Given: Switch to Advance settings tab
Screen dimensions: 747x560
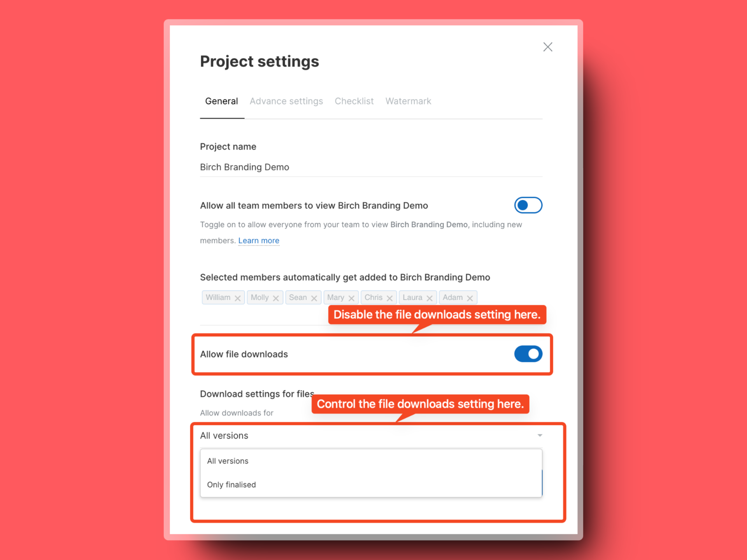Looking at the screenshot, I should tap(285, 101).
